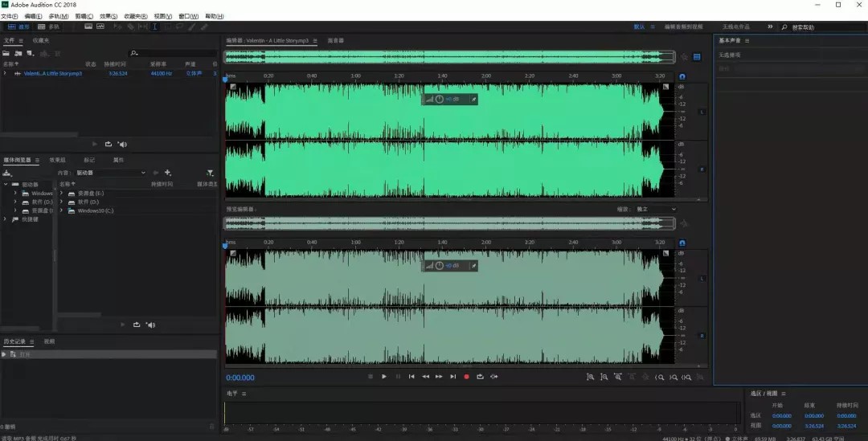Open the 内容 drive location dropdown
The height and width of the screenshot is (441, 868).
(x=111, y=173)
